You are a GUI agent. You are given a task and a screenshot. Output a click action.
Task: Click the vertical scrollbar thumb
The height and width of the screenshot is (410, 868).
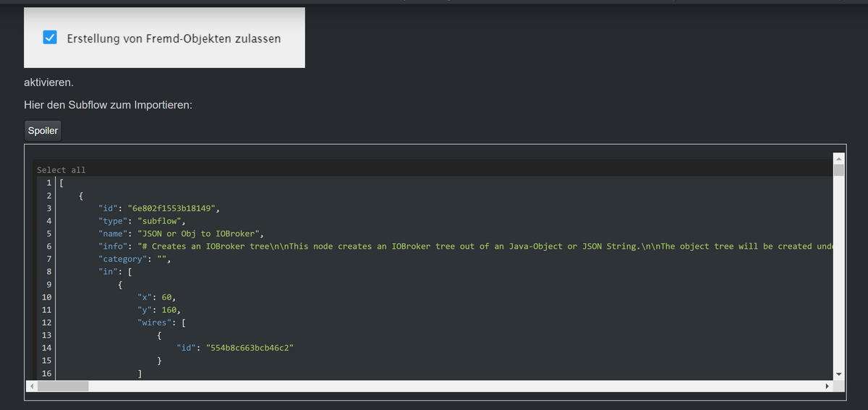839,171
